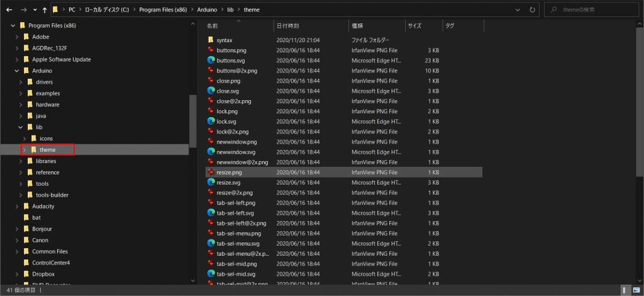Click Program Files (x86) breadcrumb segment
Viewport: 644px width, 296px height.
point(162,10)
